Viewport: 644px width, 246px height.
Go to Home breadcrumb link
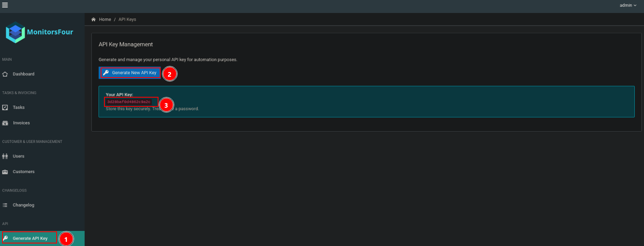coord(105,19)
